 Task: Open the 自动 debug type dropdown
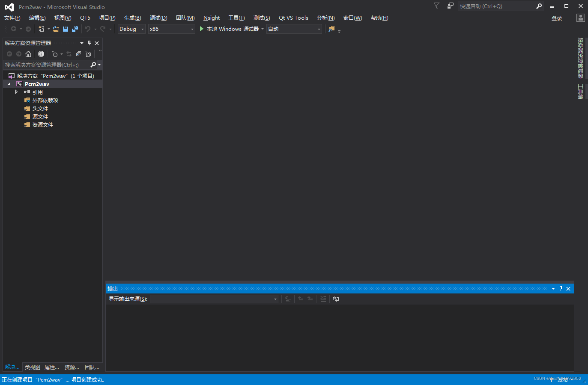pyautogui.click(x=294, y=29)
